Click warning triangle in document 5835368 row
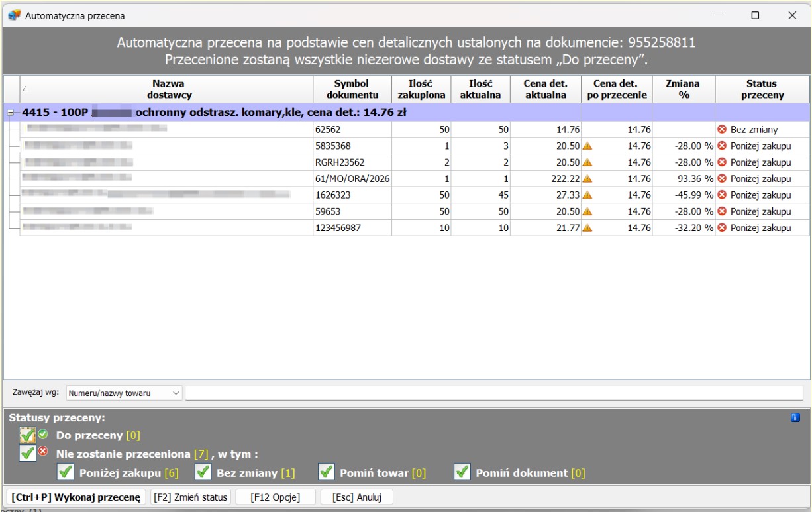This screenshot has height=512, width=812. pos(586,146)
